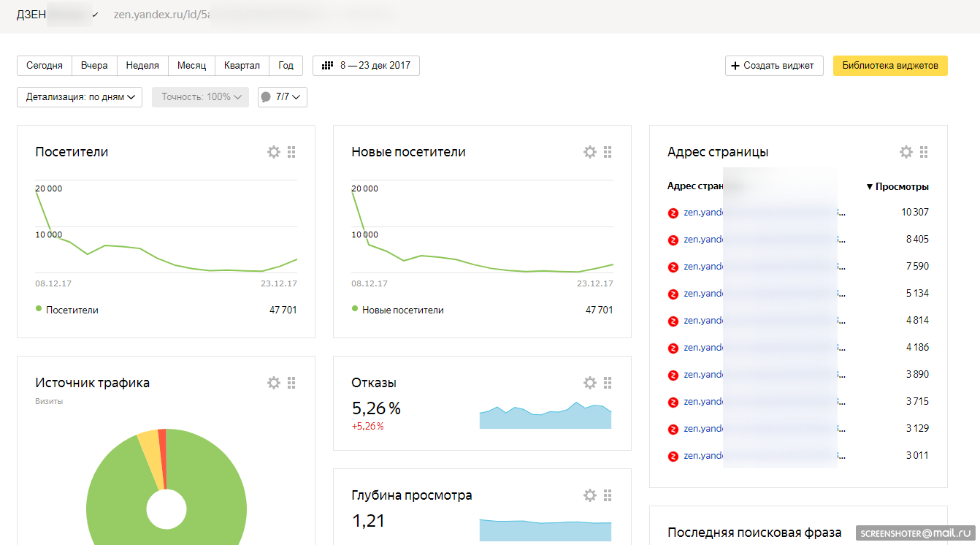Click drag handle of Адрес страницы widget
This screenshot has width=980, height=545.
pos(924,152)
